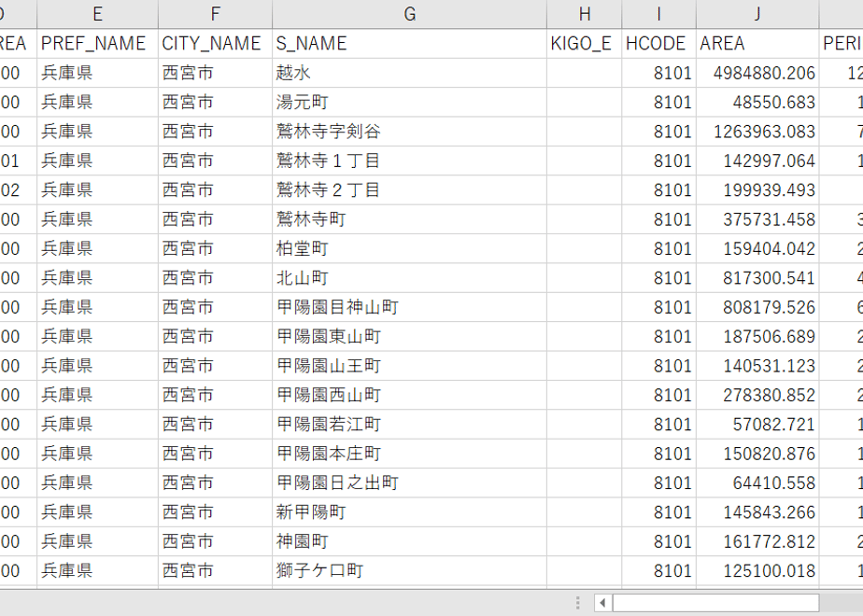Select the cell containing 甲陽園目神山町
The height and width of the screenshot is (616, 863).
point(409,307)
